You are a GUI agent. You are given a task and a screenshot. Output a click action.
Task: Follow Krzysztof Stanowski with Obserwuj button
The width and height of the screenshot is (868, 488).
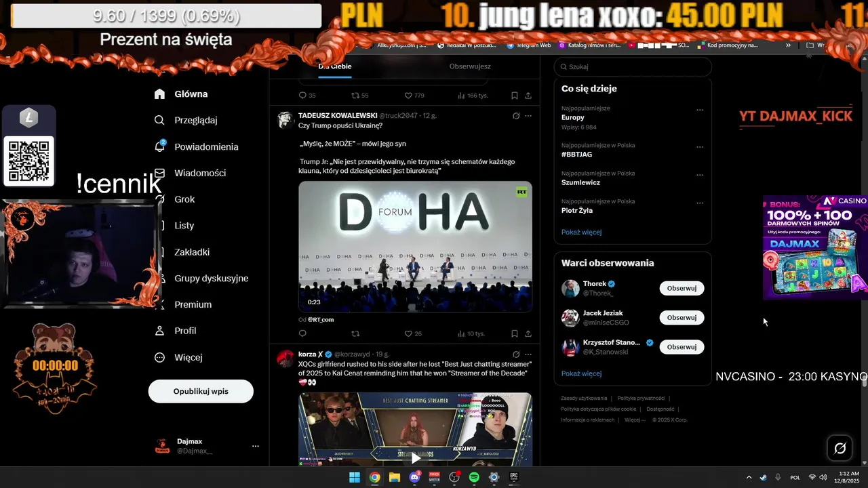(x=682, y=346)
